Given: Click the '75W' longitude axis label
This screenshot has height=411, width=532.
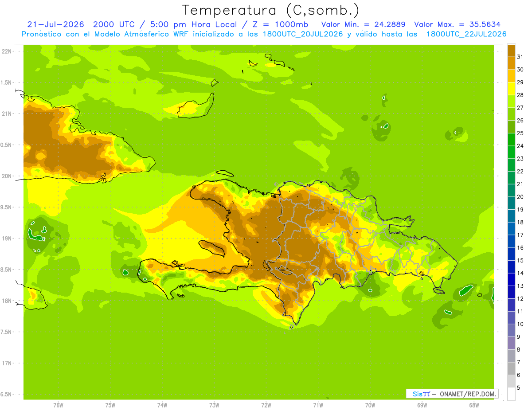Looking at the screenshot, I should [110, 405].
